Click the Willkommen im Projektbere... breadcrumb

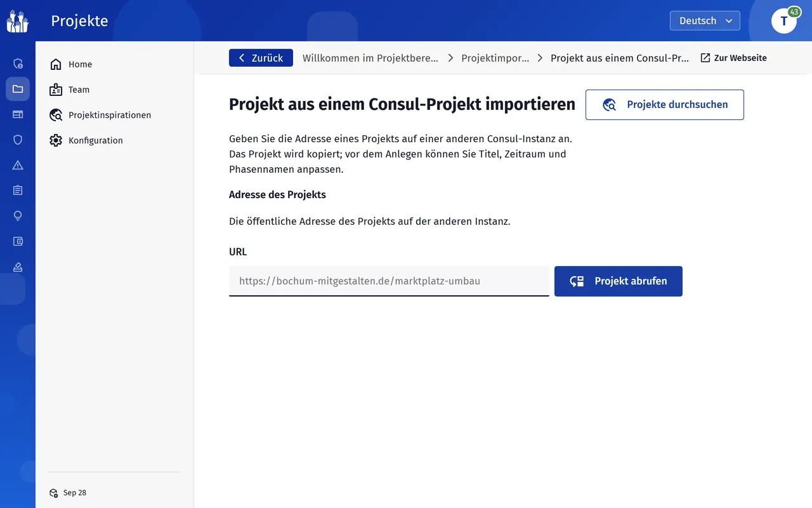coord(370,58)
